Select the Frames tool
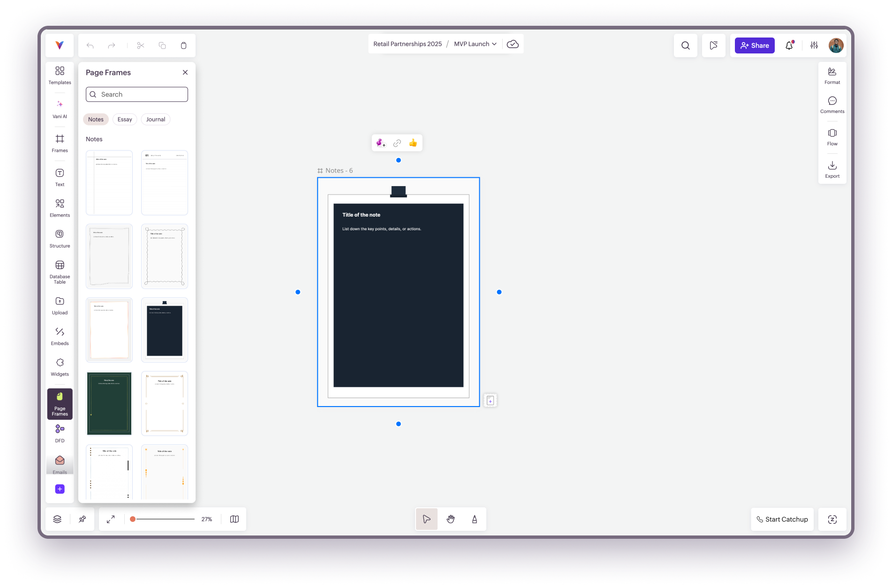This screenshot has height=588, width=892. (60, 143)
